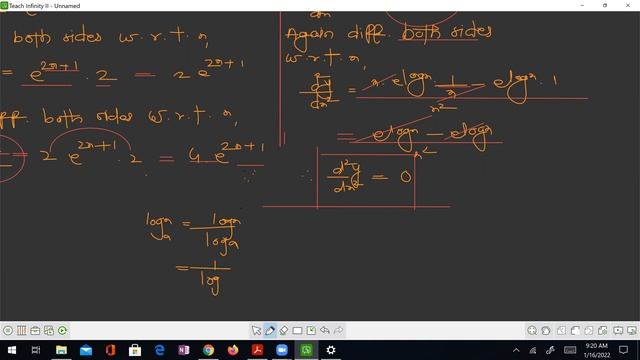Open Adobe Acrobat from taskbar
The width and height of the screenshot is (640, 360).
pyautogui.click(x=258, y=350)
